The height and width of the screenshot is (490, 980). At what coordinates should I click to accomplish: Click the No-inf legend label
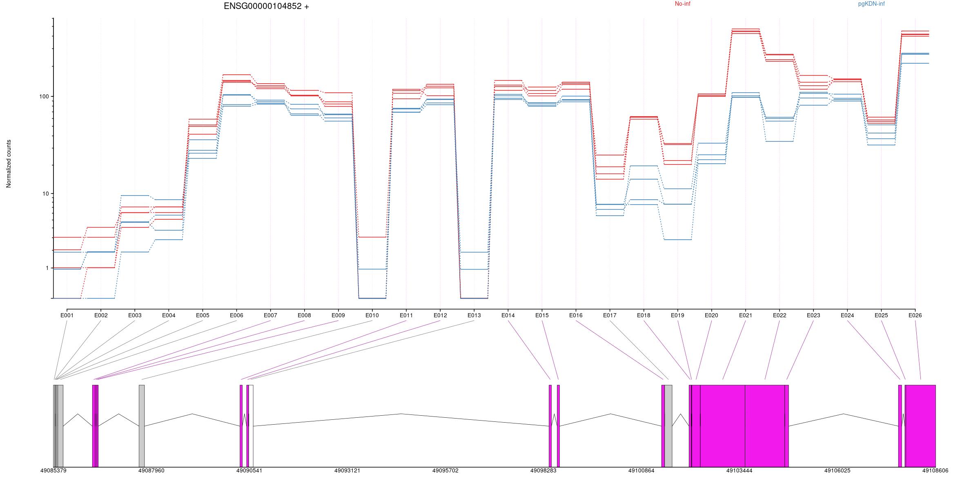(682, 4)
